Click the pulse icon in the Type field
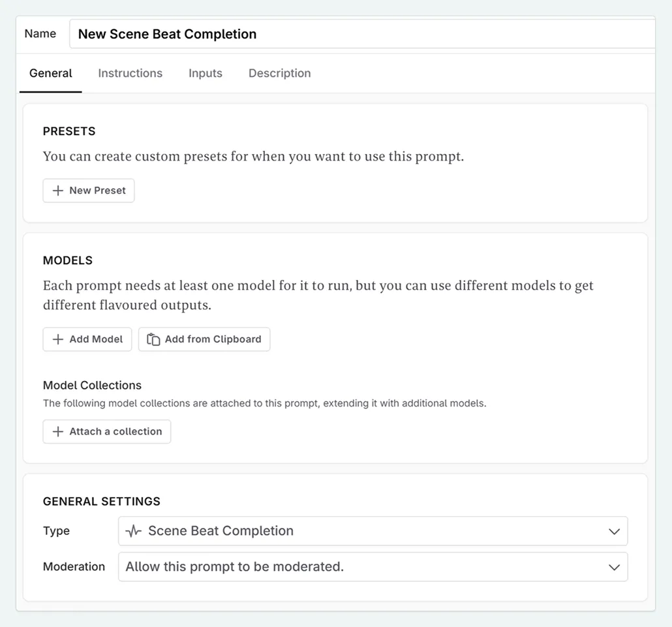 point(133,531)
